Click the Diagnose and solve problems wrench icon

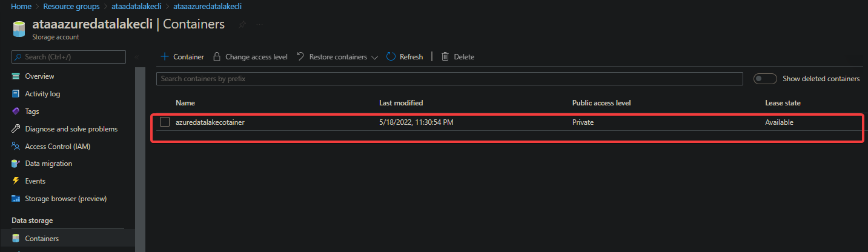pyautogui.click(x=16, y=129)
